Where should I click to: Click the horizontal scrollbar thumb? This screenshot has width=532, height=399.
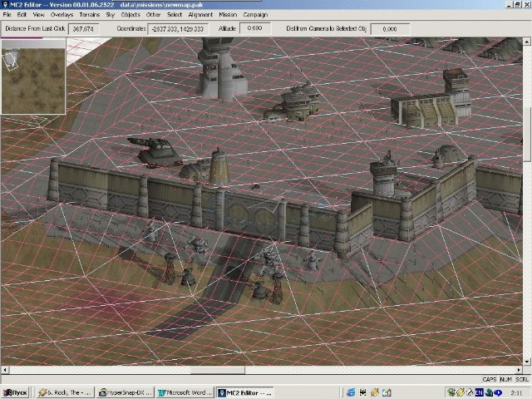pos(218,370)
